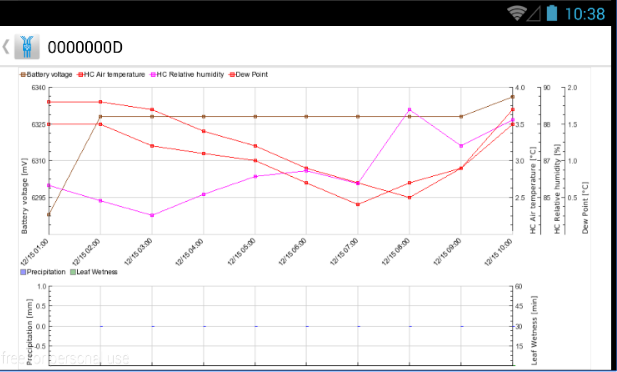Click the 4.0 air temperature axis value

(520, 87)
